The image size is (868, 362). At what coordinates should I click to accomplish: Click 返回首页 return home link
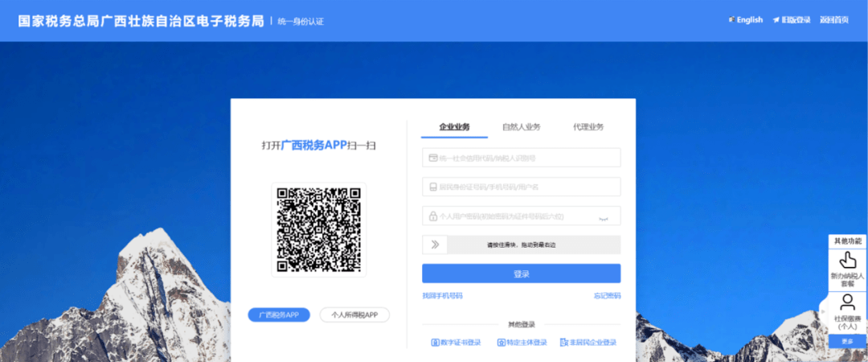pyautogui.click(x=834, y=20)
